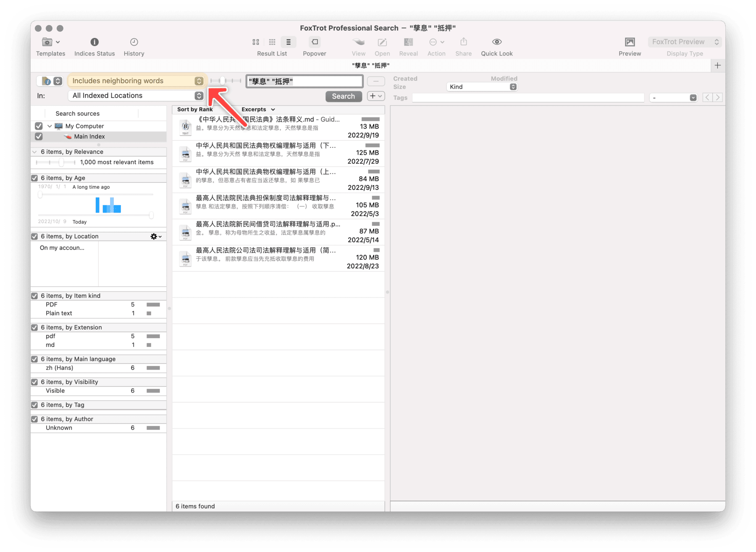Adjust the Age range start slider
The image size is (756, 552).
tap(40, 194)
